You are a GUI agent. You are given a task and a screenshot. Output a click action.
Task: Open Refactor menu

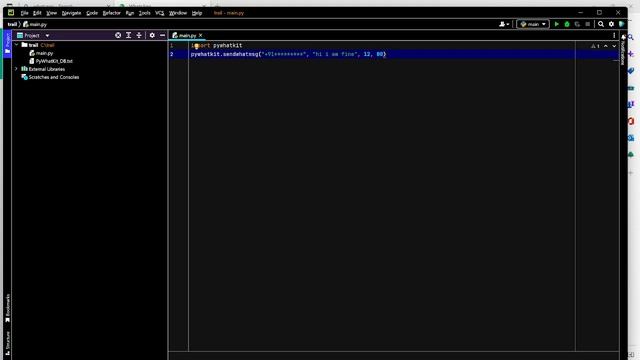[111, 13]
